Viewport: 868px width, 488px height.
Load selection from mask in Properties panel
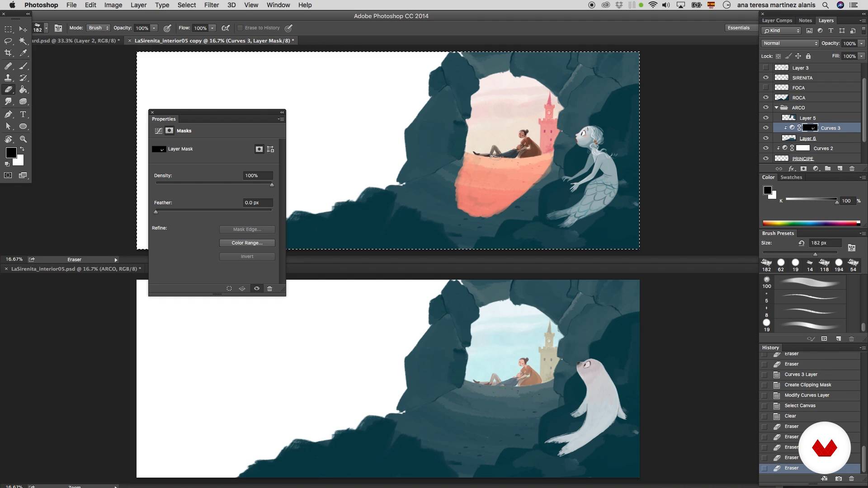click(229, 288)
